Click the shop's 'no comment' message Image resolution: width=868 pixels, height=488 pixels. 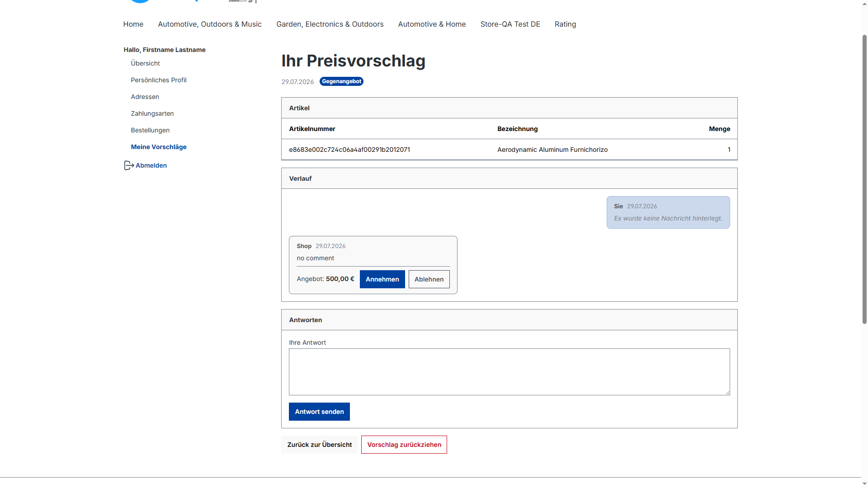click(x=316, y=258)
